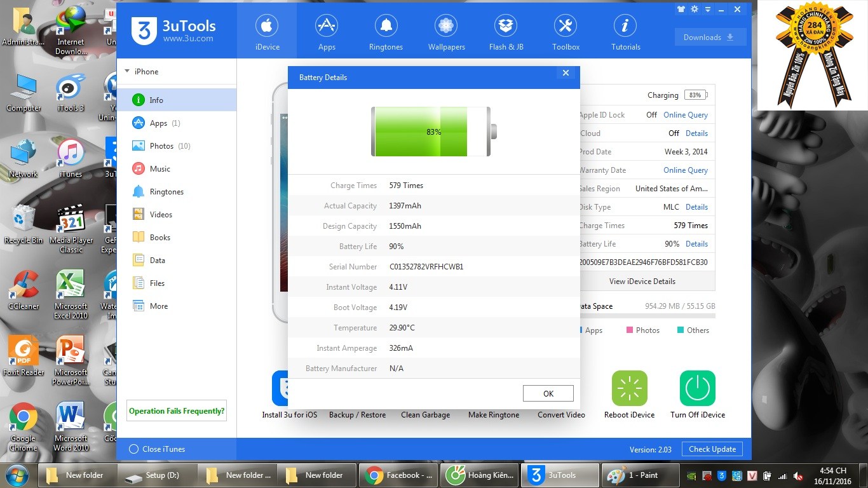Select Photos in the left sidebar

pyautogui.click(x=161, y=146)
